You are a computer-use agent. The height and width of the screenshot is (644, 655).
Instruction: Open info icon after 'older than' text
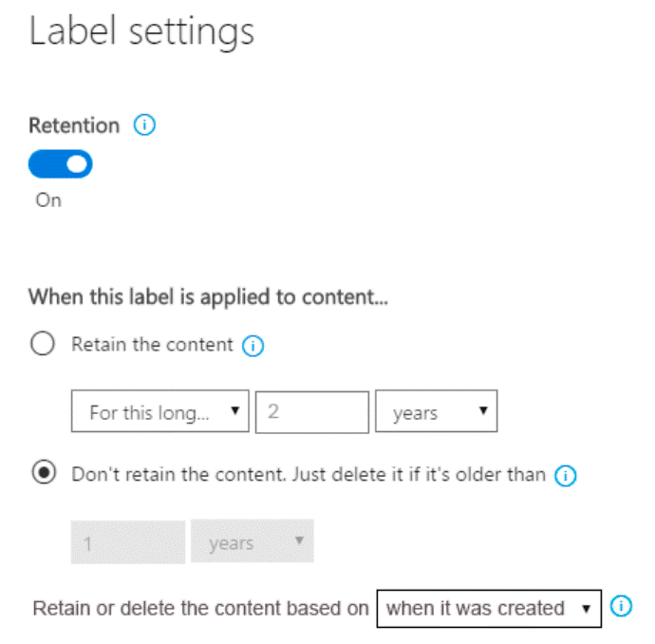[566, 476]
